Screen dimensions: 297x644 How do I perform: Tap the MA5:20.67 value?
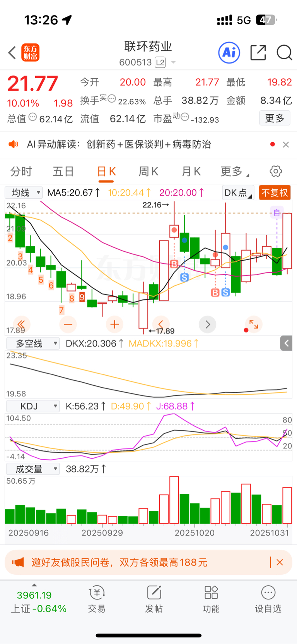click(74, 192)
